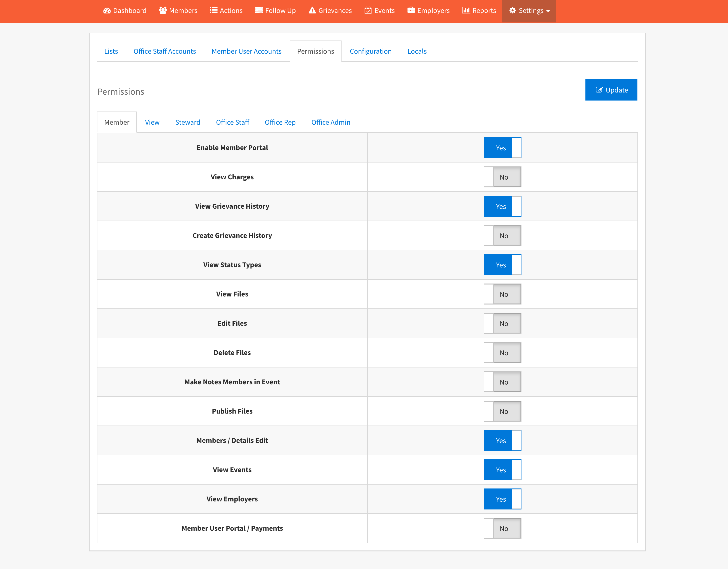This screenshot has width=728, height=569.
Task: Click the 'View Charges' row label
Action: [232, 177]
